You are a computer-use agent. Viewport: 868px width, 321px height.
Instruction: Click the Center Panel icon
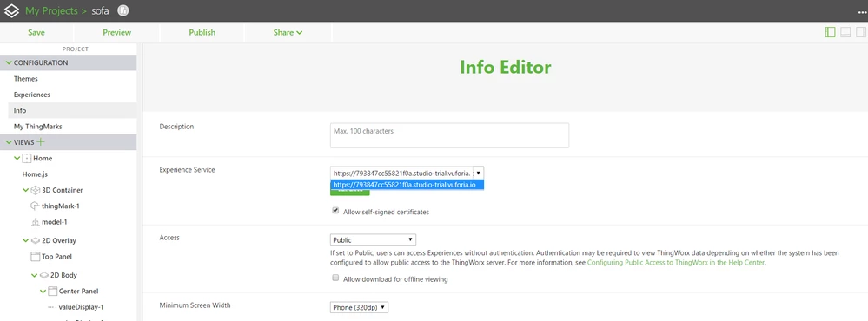click(x=53, y=292)
